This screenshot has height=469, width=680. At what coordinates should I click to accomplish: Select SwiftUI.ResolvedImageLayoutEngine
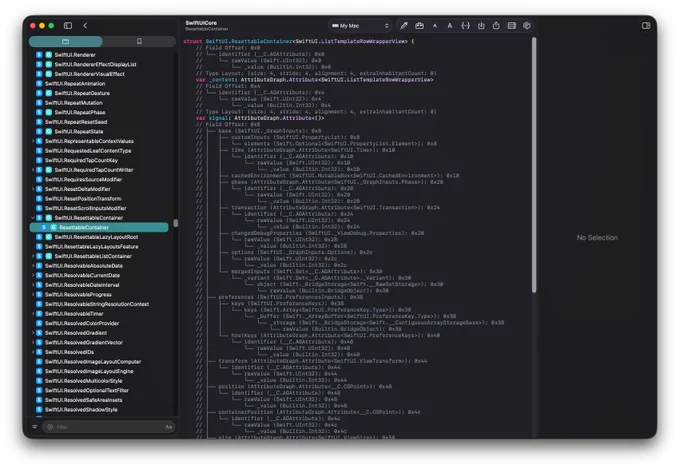click(x=100, y=371)
